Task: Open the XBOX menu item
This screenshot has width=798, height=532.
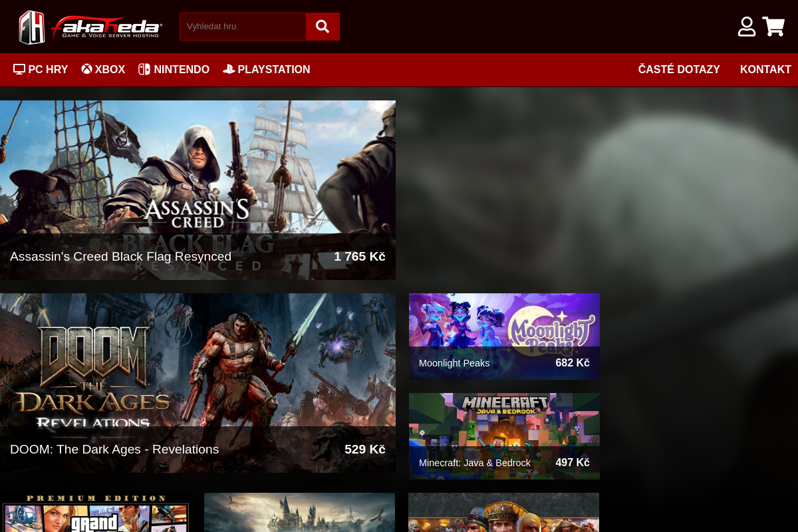Action: (x=103, y=69)
